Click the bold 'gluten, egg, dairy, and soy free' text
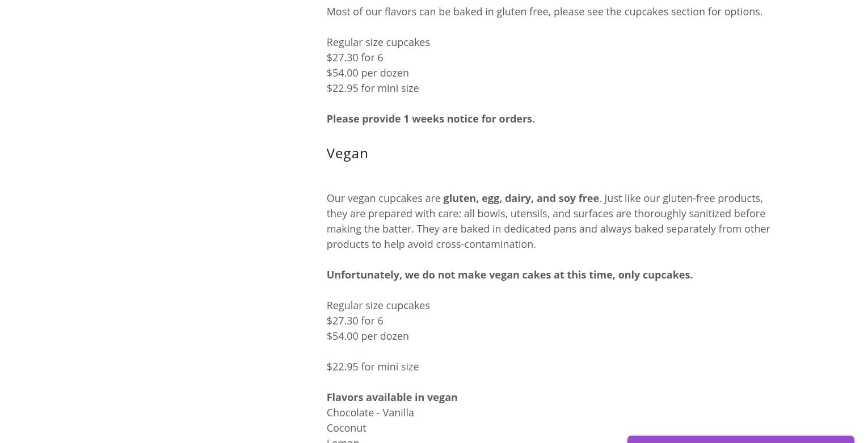The height and width of the screenshot is (443, 868). pyautogui.click(x=521, y=198)
